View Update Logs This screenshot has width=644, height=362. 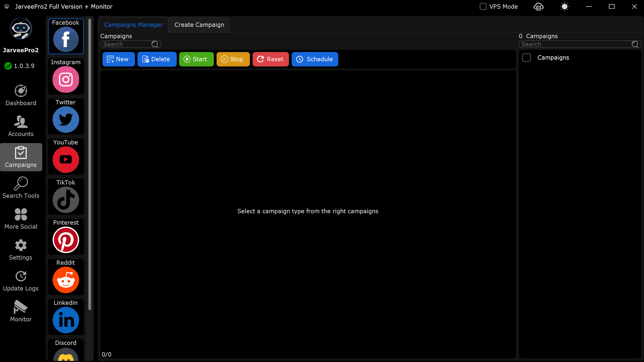(21, 281)
